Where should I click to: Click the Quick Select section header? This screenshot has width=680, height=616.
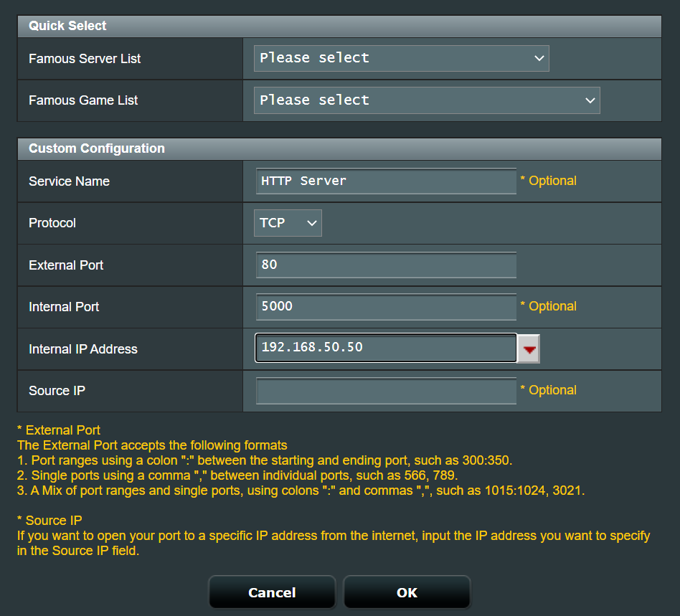click(x=67, y=26)
